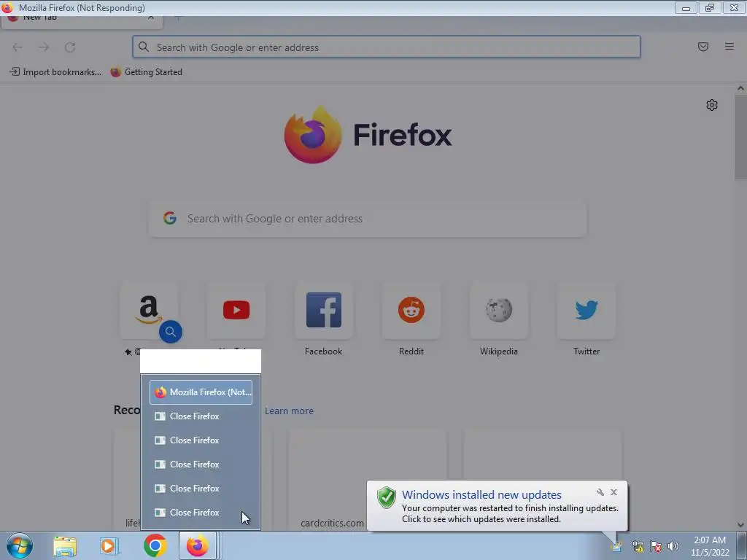The width and height of the screenshot is (747, 560).
Task: Open notification options wrench icon
Action: (600, 492)
